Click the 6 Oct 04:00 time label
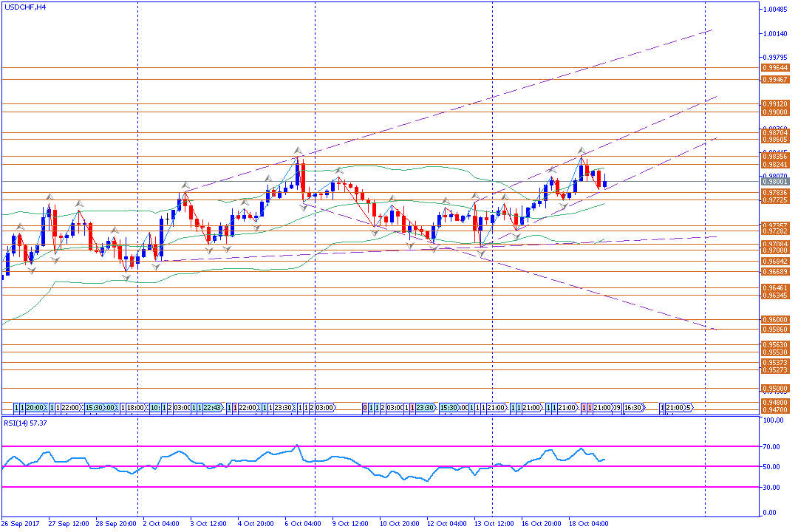 tap(303, 523)
